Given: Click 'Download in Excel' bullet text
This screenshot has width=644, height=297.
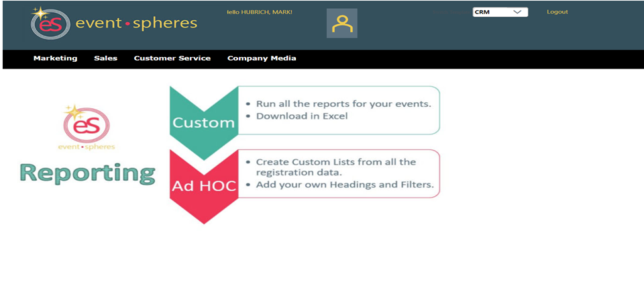Looking at the screenshot, I should (306, 116).
